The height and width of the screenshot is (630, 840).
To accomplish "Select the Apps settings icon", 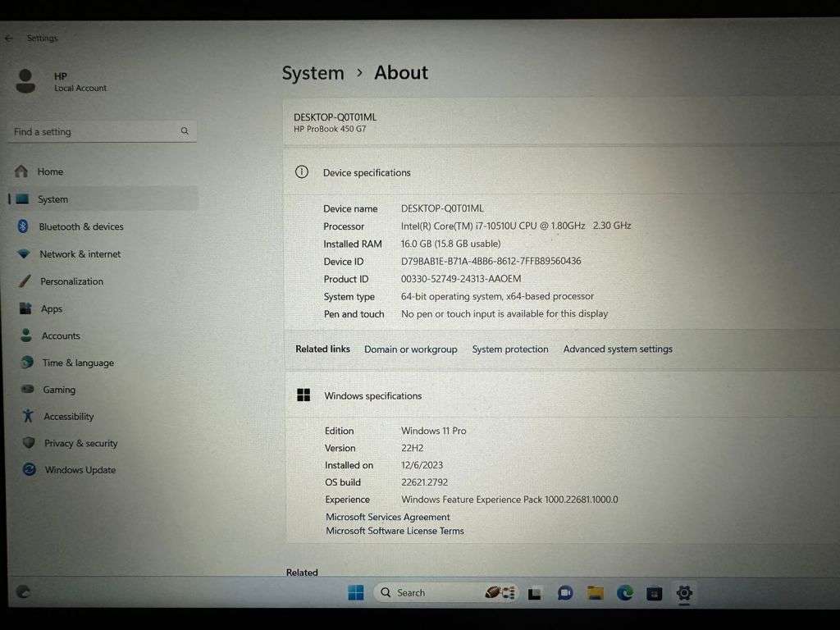I will [27, 308].
